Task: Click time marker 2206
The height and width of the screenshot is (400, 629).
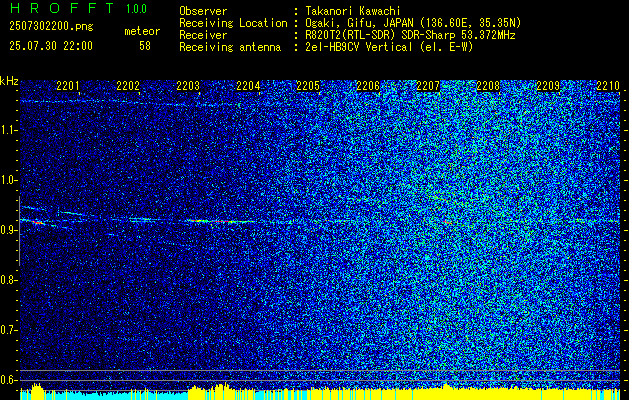Action: click(368, 86)
